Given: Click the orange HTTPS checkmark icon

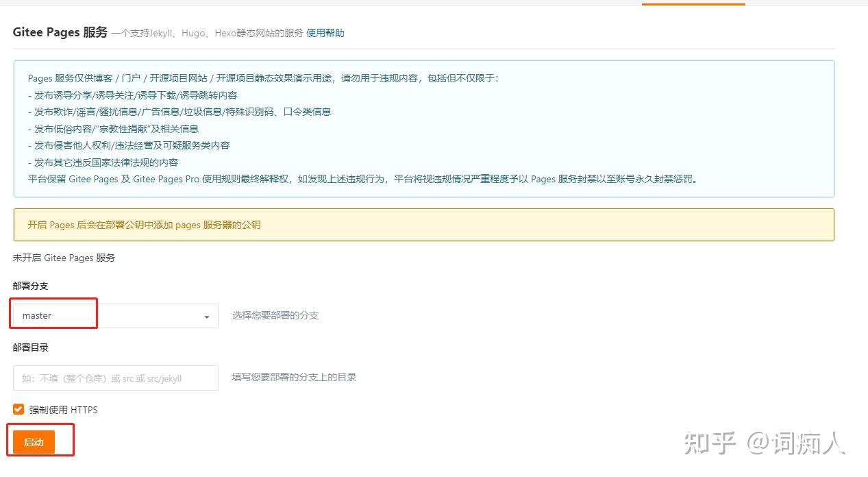Looking at the screenshot, I should click(x=18, y=409).
